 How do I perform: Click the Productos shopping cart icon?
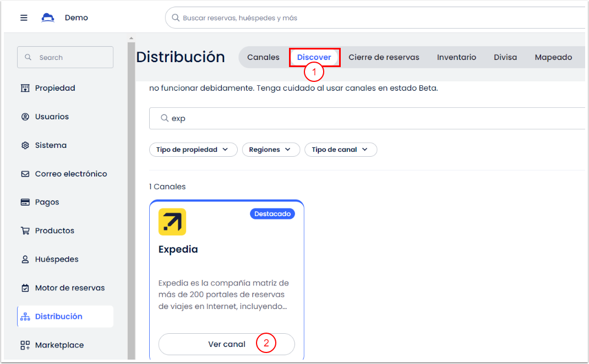tap(25, 231)
